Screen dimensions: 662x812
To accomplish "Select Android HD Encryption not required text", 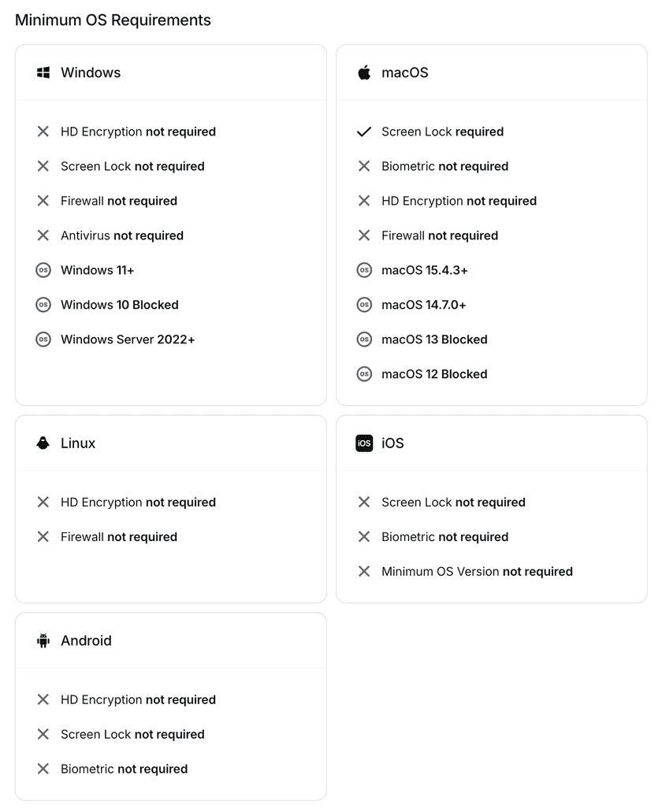I will (138, 699).
